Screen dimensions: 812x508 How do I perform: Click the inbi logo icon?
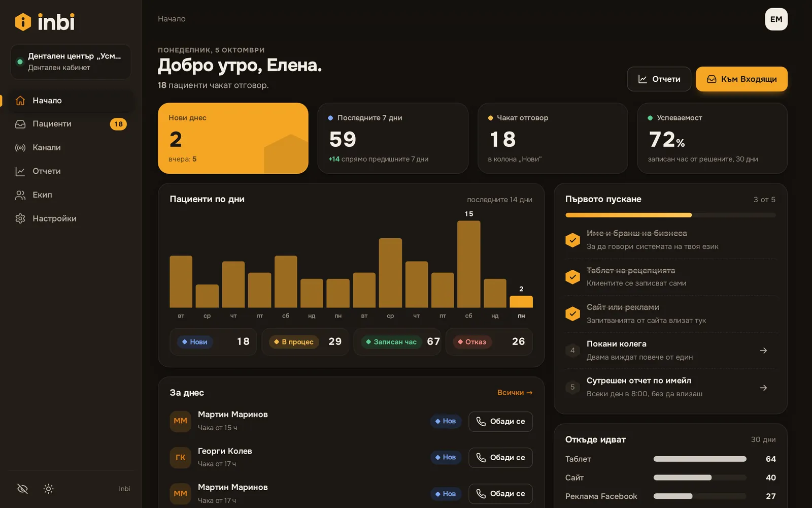point(23,22)
